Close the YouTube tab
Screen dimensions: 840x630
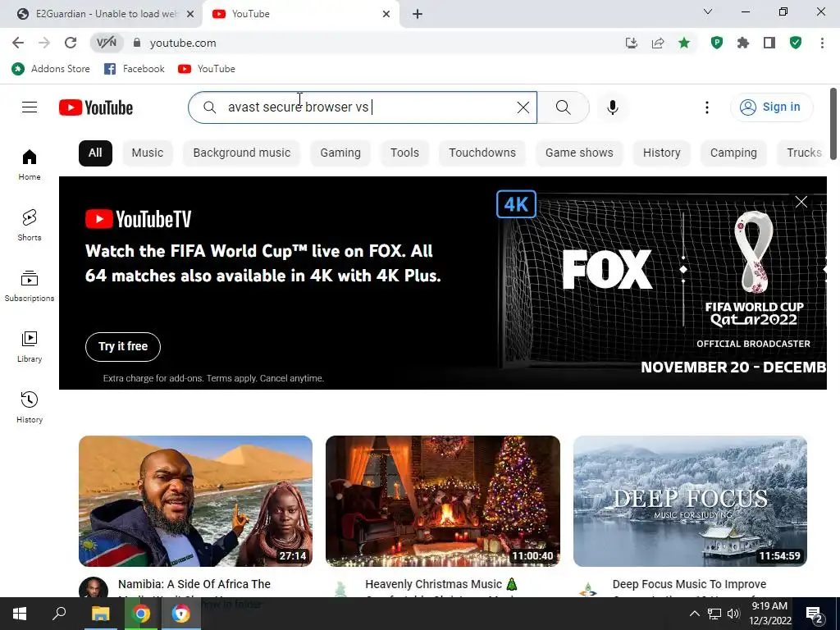point(386,14)
